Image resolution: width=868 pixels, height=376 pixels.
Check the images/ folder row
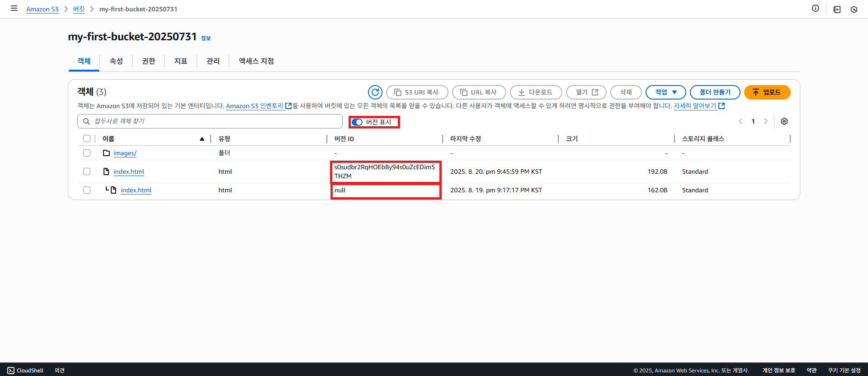(x=87, y=153)
